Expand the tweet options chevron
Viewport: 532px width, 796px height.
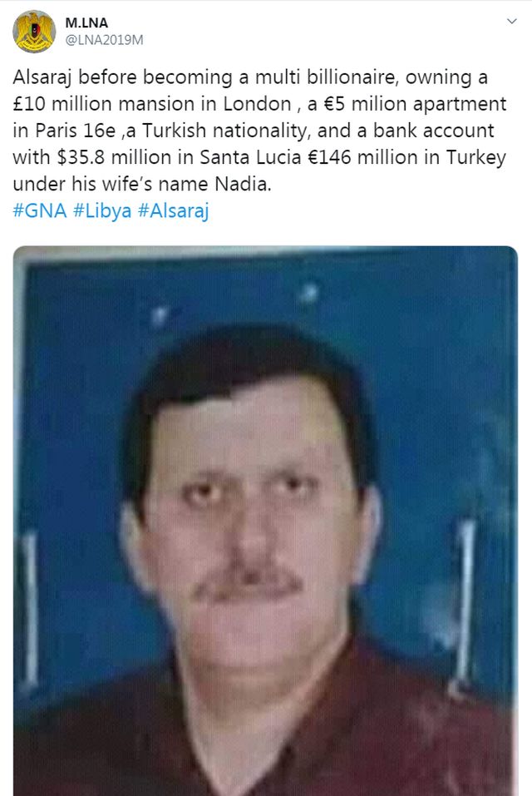[x=512, y=22]
